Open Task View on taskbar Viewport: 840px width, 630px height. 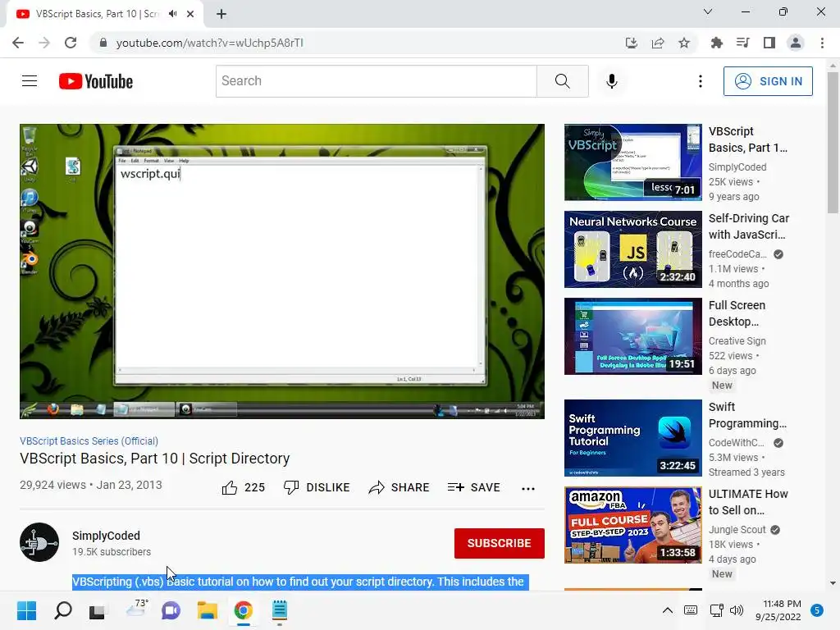[97, 610]
